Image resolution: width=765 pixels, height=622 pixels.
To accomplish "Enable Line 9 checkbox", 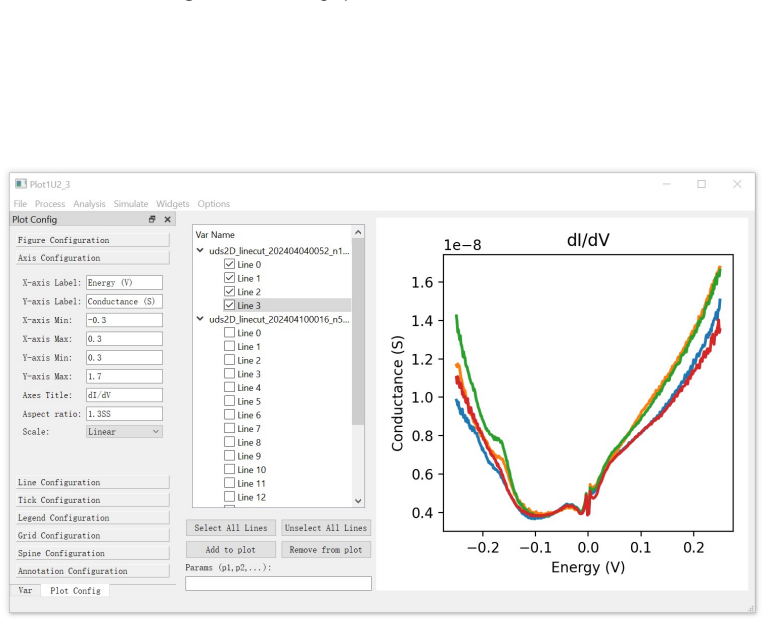I will 229,455.
